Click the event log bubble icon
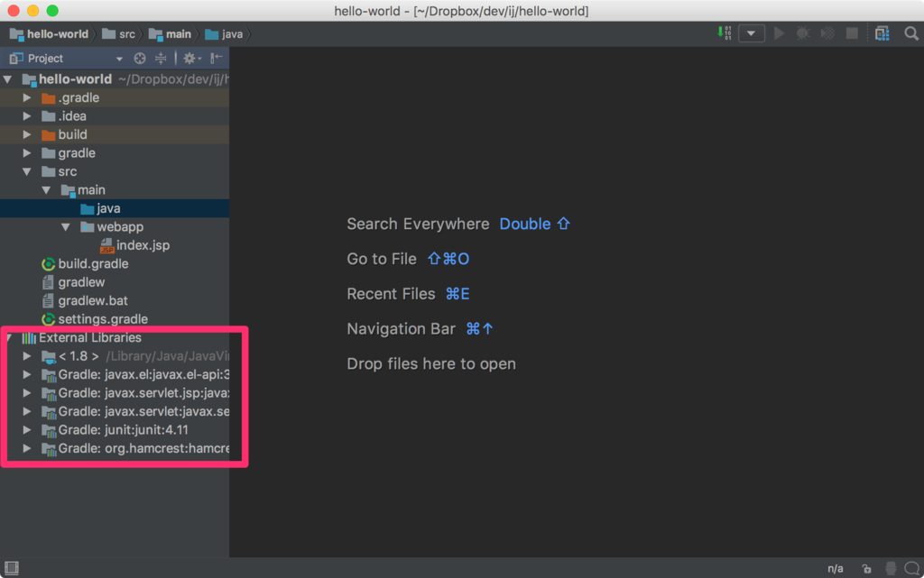924x578 pixels. click(x=912, y=568)
